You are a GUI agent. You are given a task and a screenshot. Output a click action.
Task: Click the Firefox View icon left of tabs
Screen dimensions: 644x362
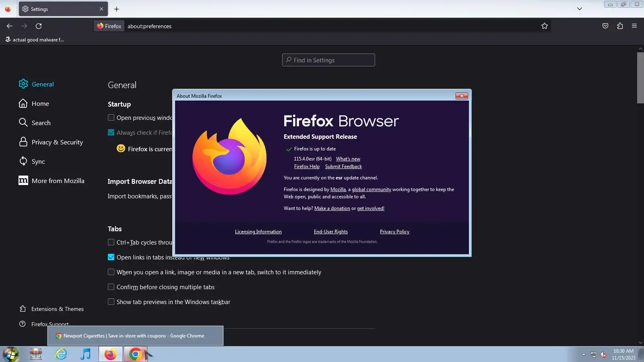coord(8,9)
